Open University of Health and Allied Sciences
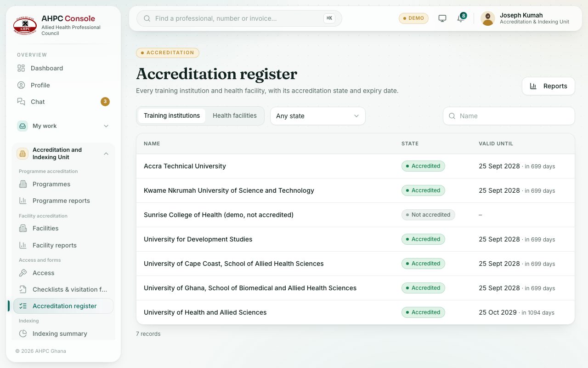Screen dimensions: 588x368 (356, 312)
